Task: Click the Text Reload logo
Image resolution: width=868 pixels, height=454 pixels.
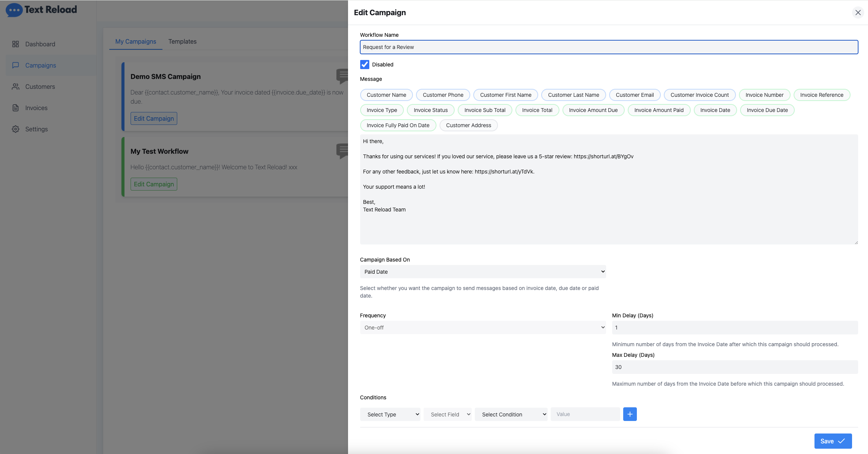Action: [x=41, y=10]
